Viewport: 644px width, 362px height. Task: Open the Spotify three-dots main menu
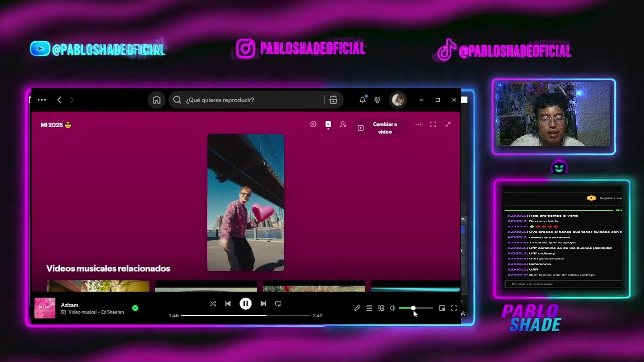42,100
